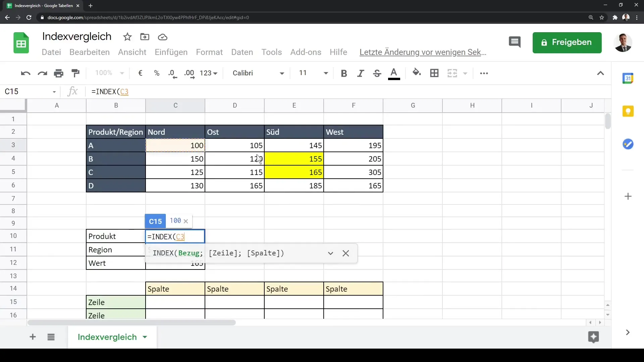Click the currency euro icon in toolbar
This screenshot has height=362, width=644.
click(x=140, y=73)
